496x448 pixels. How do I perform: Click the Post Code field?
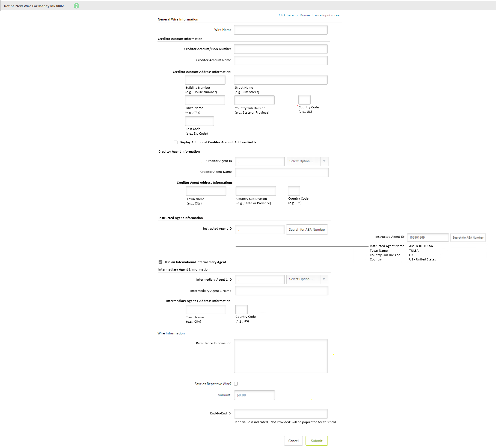click(x=199, y=121)
